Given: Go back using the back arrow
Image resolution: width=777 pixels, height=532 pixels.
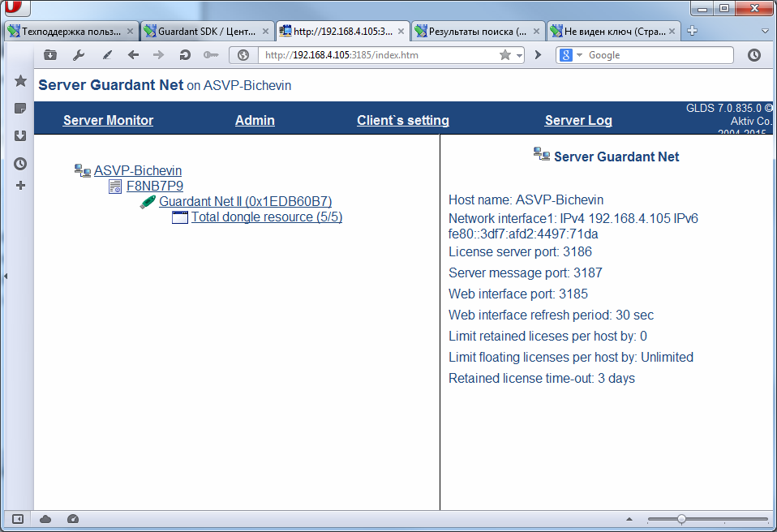Looking at the screenshot, I should 133,55.
